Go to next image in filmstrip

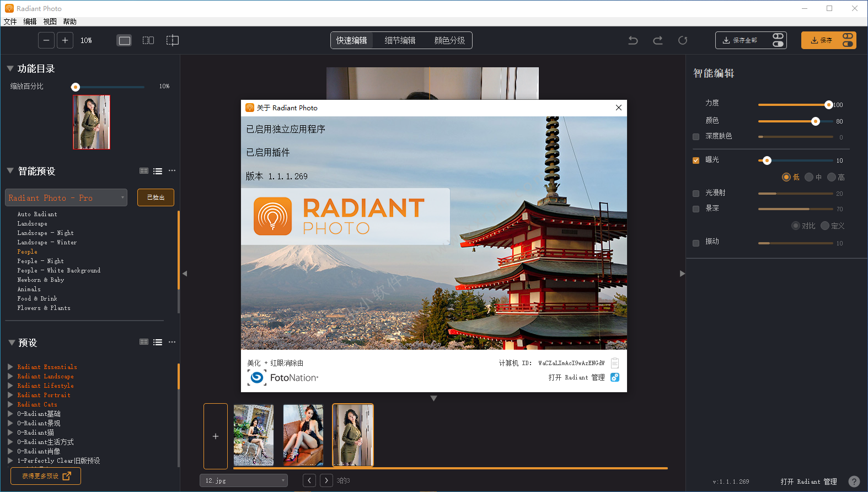pos(326,480)
